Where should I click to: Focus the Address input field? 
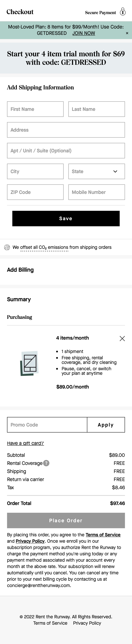(66, 130)
